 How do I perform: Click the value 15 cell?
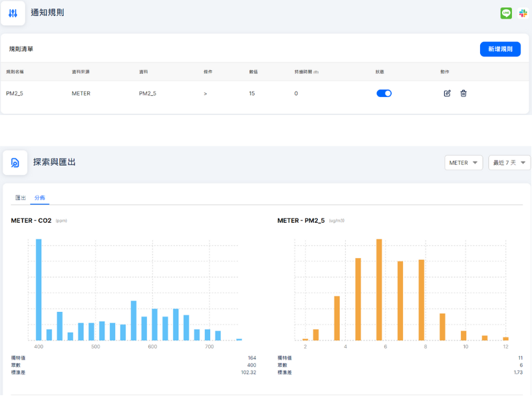coord(252,94)
